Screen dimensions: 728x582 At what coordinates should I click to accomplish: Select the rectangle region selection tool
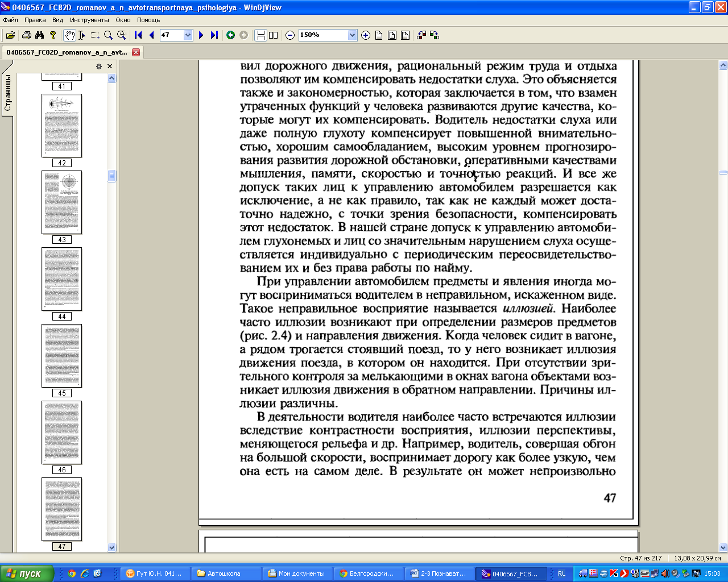(x=95, y=35)
